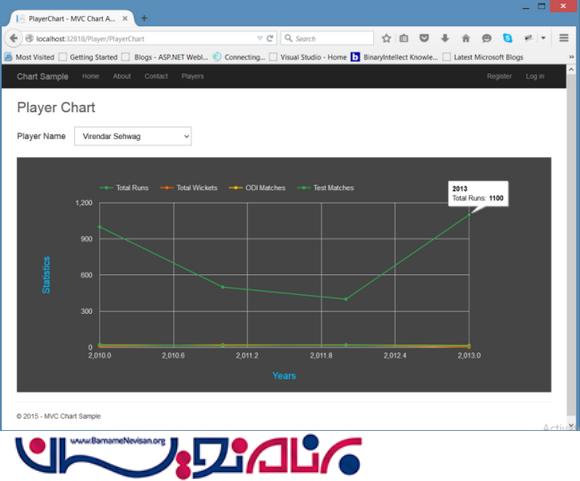Toggle ODI Matches series in legend
This screenshot has height=481, width=580.
(x=257, y=188)
